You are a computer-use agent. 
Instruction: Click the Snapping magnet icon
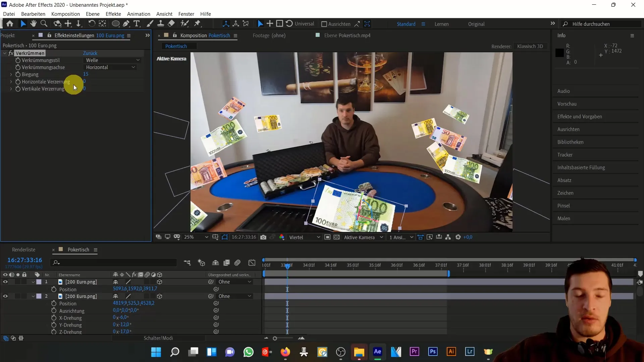click(x=358, y=24)
